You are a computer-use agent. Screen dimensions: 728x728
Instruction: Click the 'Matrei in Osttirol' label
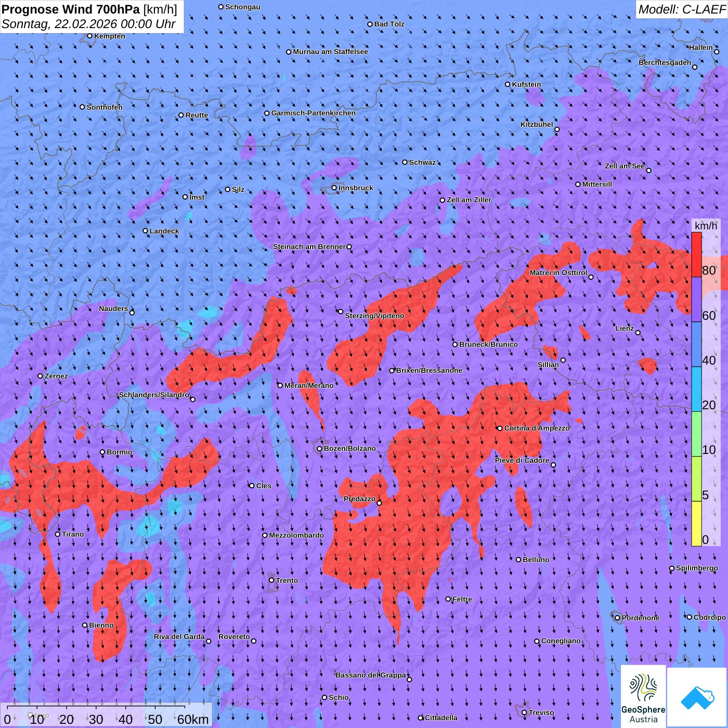[x=558, y=272]
